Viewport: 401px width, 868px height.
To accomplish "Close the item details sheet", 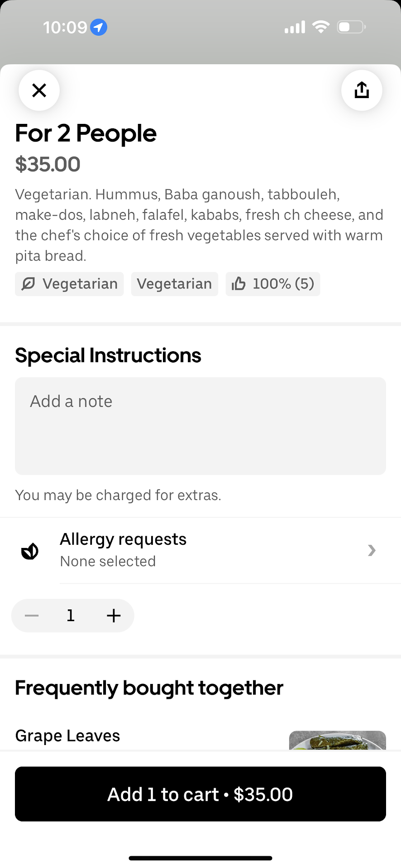I will [x=39, y=90].
